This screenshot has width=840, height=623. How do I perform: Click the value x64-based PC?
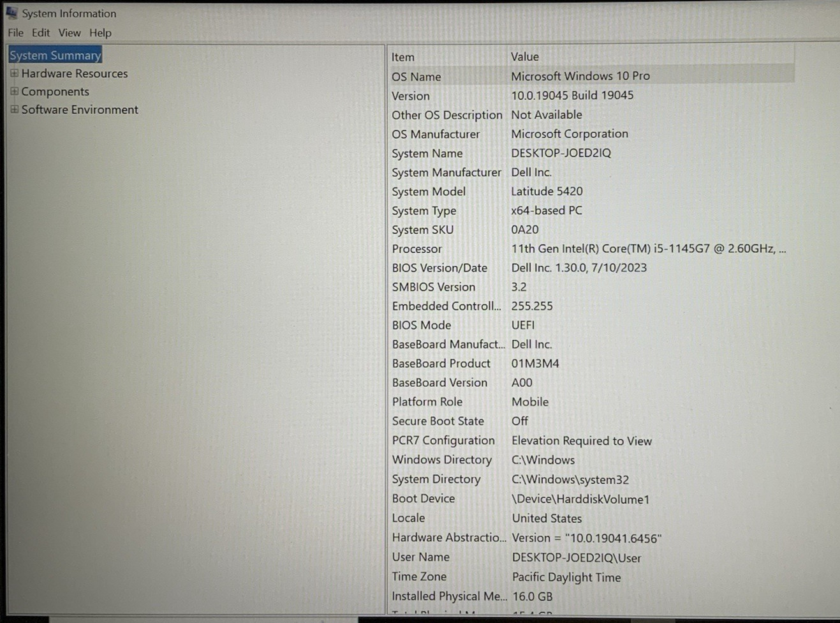pyautogui.click(x=547, y=210)
